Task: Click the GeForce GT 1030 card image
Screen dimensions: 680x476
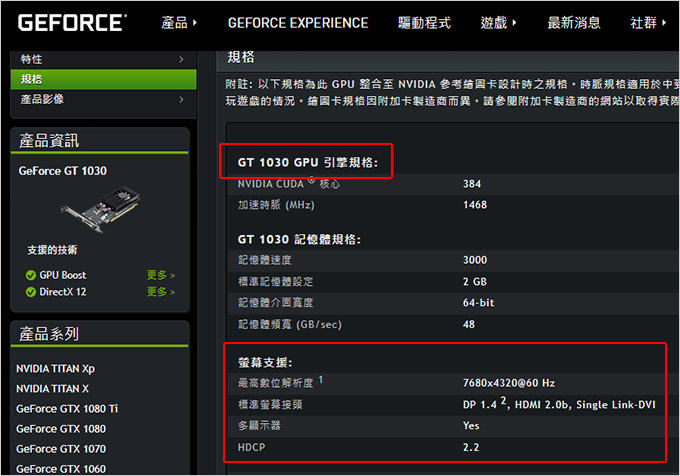Action: [x=100, y=209]
